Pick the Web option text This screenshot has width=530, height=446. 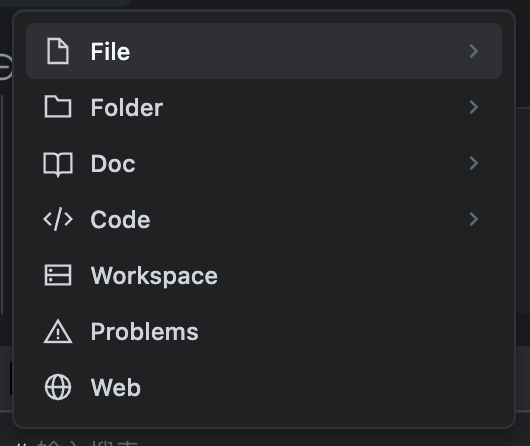pyautogui.click(x=116, y=388)
